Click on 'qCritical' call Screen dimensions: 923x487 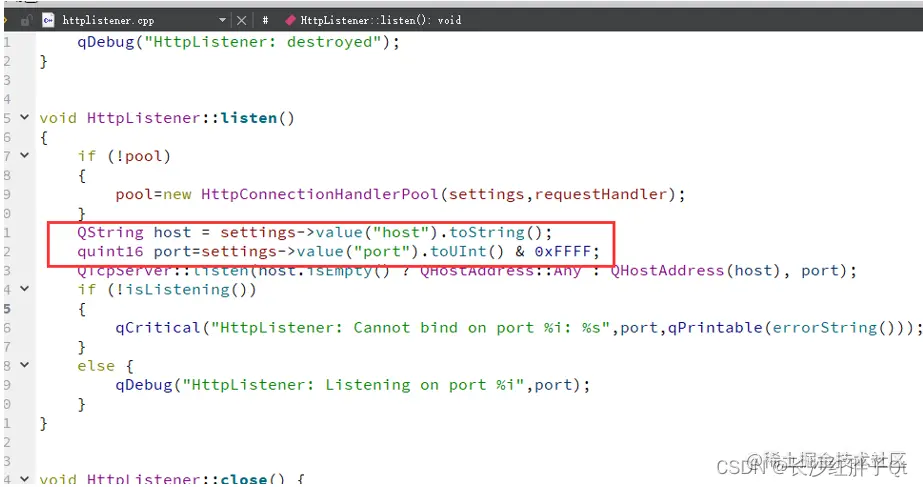pyautogui.click(x=158, y=328)
